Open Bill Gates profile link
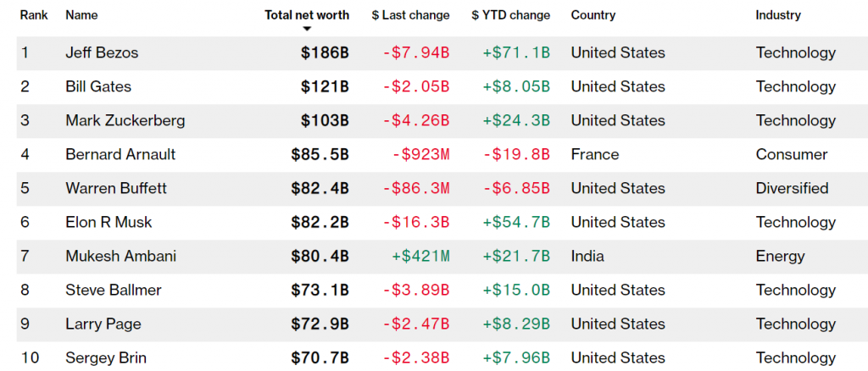Image resolution: width=868 pixels, height=371 pixels. 98,86
